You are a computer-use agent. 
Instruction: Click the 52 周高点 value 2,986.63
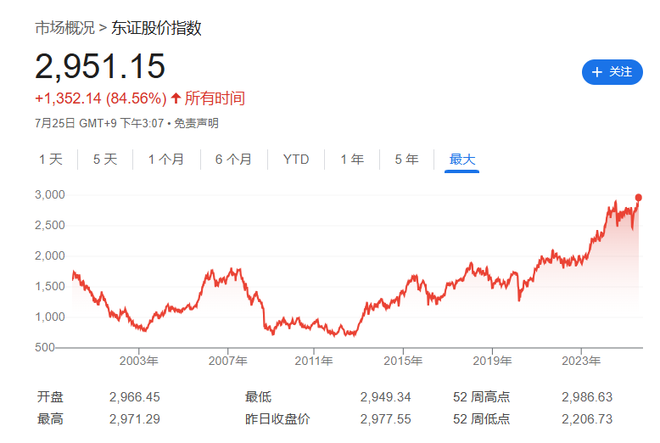click(587, 397)
